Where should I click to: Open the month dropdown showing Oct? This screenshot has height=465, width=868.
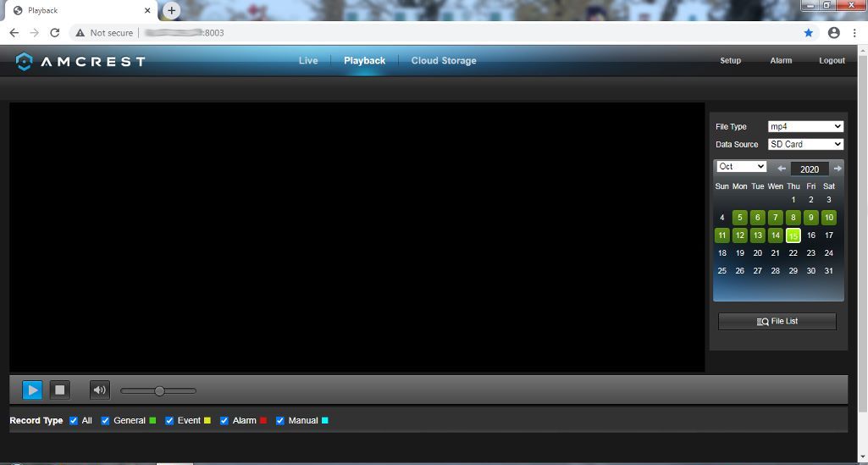741,167
